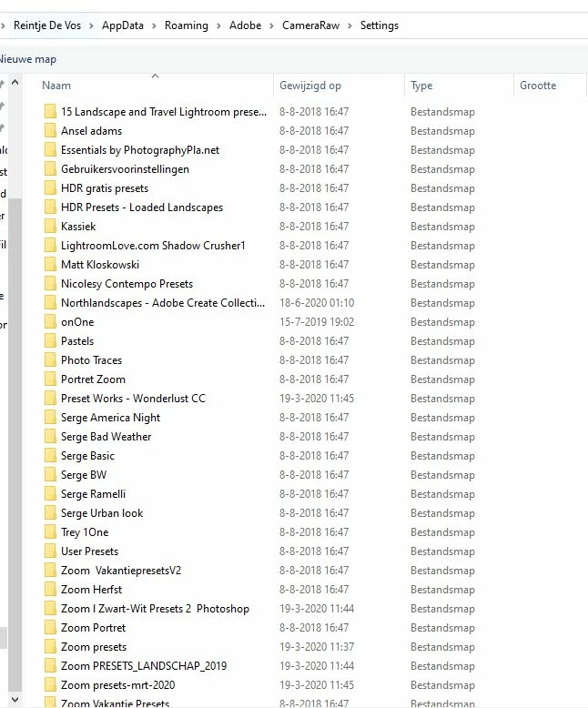
Task: Sort by Type column header
Action: [x=421, y=86]
